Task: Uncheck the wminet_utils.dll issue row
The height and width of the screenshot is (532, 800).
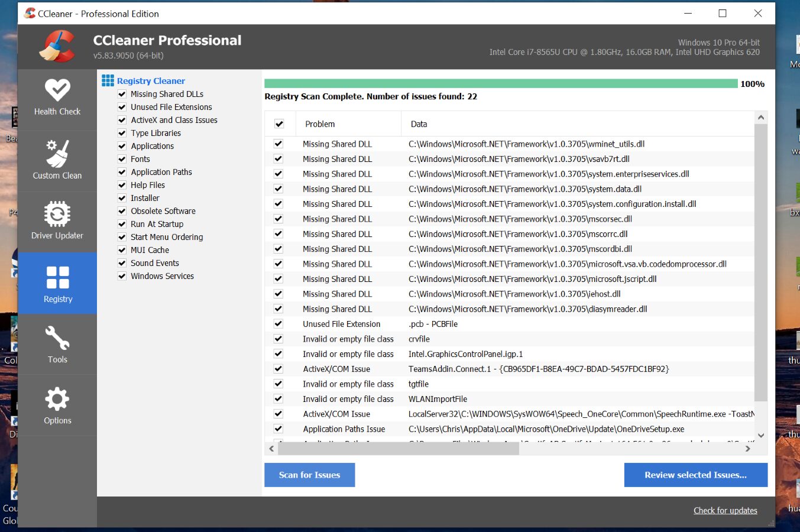Action: pos(278,144)
